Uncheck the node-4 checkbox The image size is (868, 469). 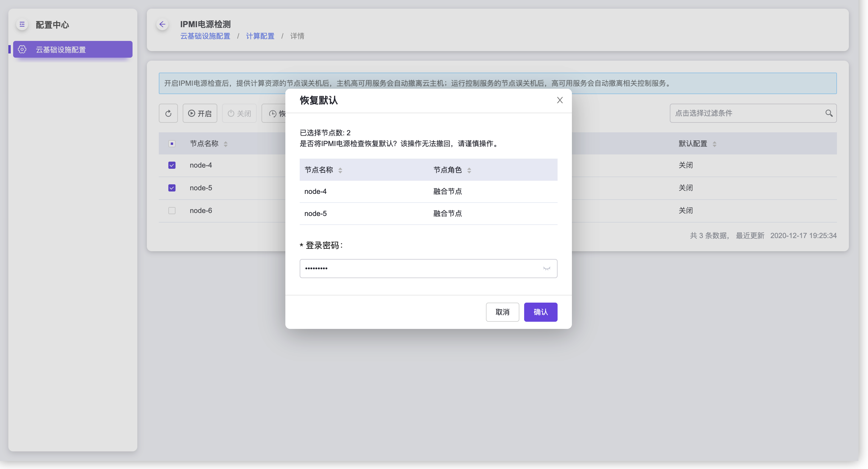172,165
